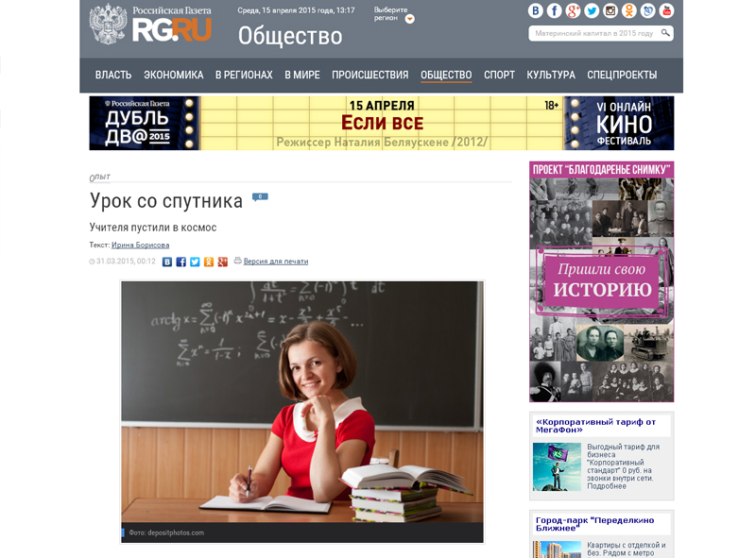Click the Переделкино Ближнее building thumbnail
Viewport: 756px width, 558px height.
pos(557,550)
